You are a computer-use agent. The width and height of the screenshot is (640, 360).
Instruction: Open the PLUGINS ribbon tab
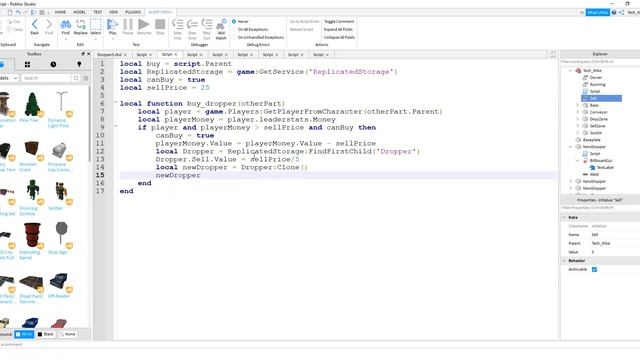click(x=133, y=12)
